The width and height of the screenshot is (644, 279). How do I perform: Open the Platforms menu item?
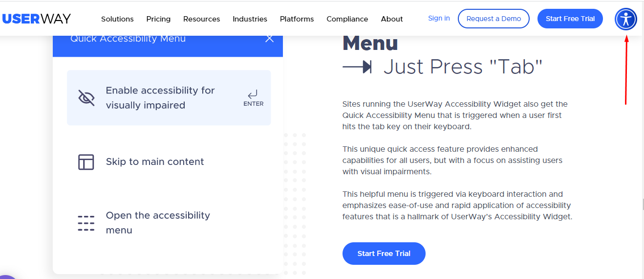point(297,19)
